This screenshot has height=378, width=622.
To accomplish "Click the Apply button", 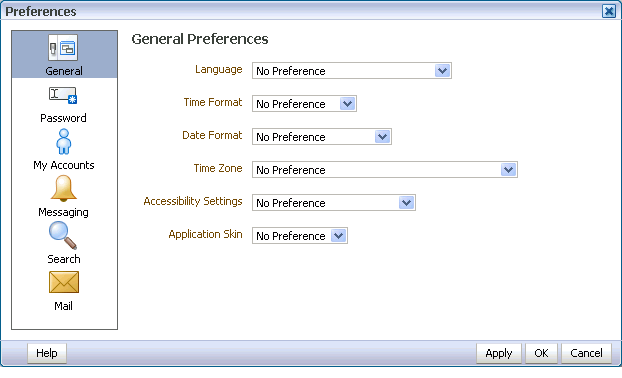I will click(499, 353).
